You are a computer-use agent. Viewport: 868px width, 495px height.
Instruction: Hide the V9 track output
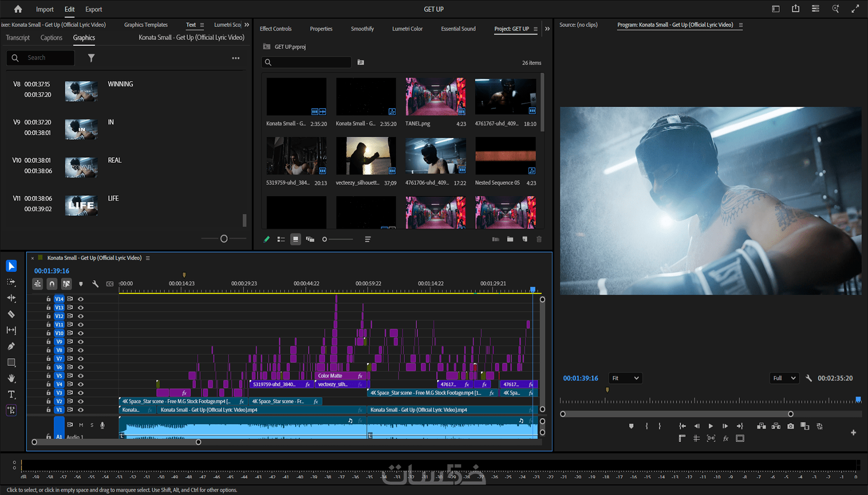[x=81, y=342]
